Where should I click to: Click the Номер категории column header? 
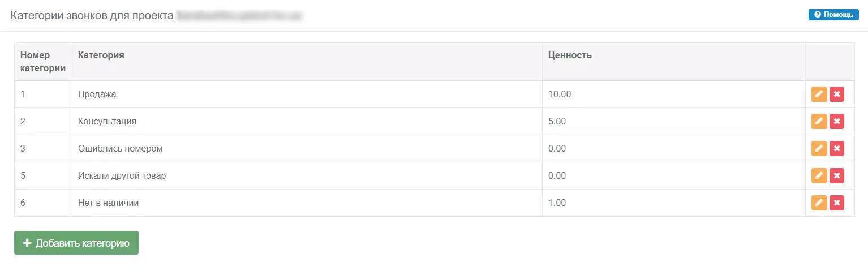[x=43, y=62]
